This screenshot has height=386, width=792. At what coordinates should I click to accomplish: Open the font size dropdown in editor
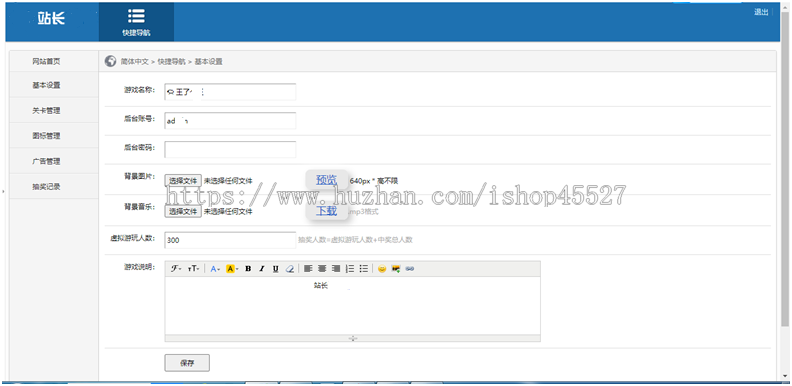click(x=193, y=269)
